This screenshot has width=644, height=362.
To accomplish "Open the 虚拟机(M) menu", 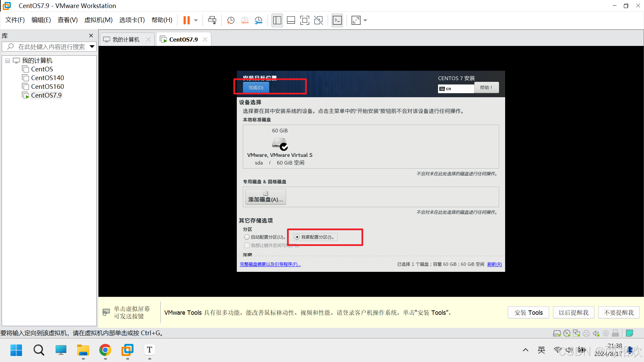I will click(98, 20).
